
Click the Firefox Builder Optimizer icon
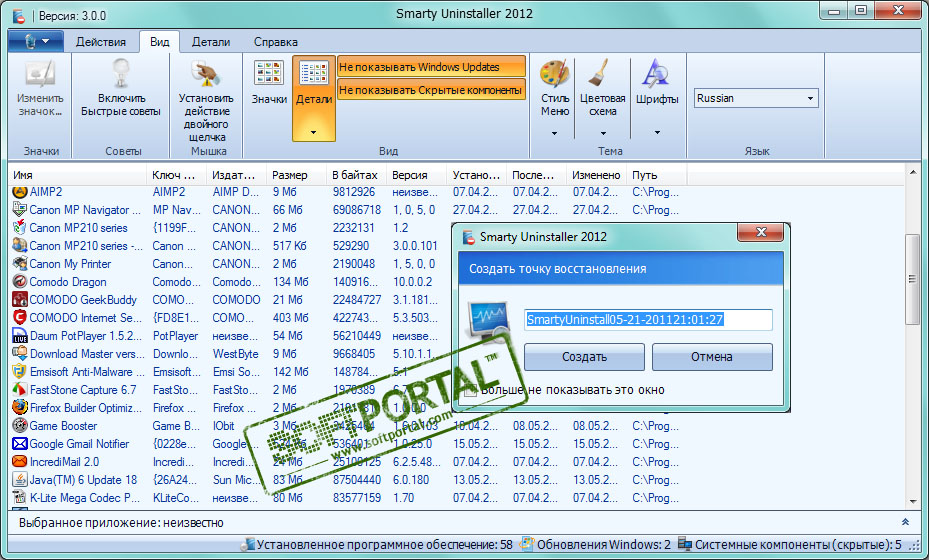tap(20, 408)
